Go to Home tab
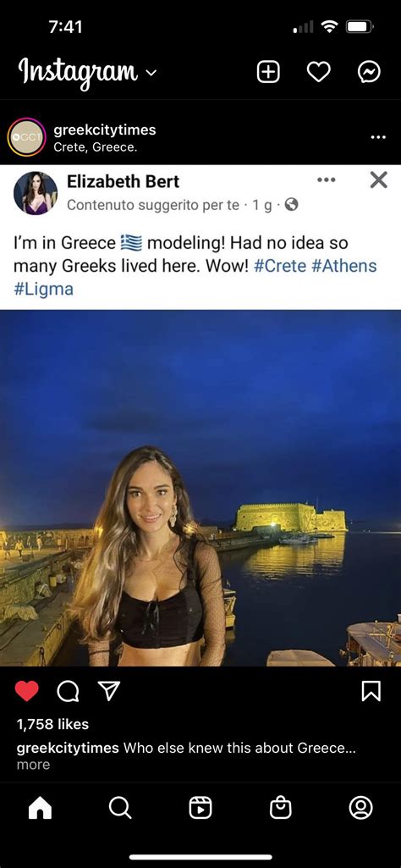The width and height of the screenshot is (401, 868). (40, 808)
